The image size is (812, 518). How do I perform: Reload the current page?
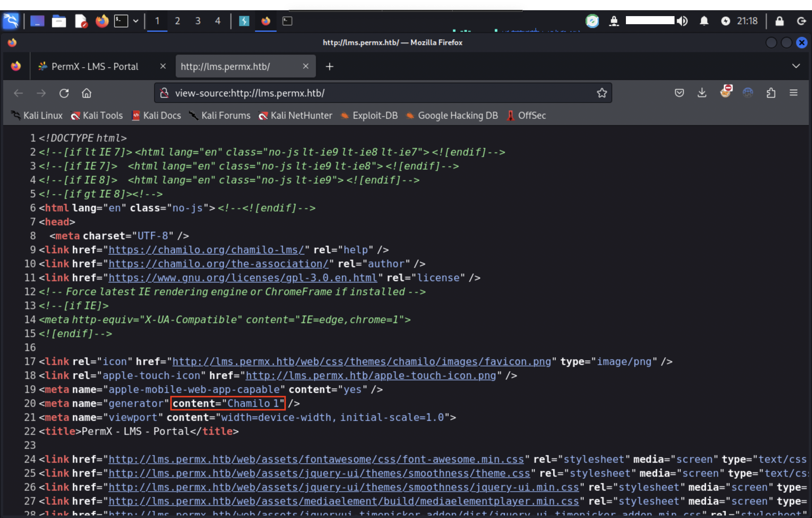click(64, 93)
